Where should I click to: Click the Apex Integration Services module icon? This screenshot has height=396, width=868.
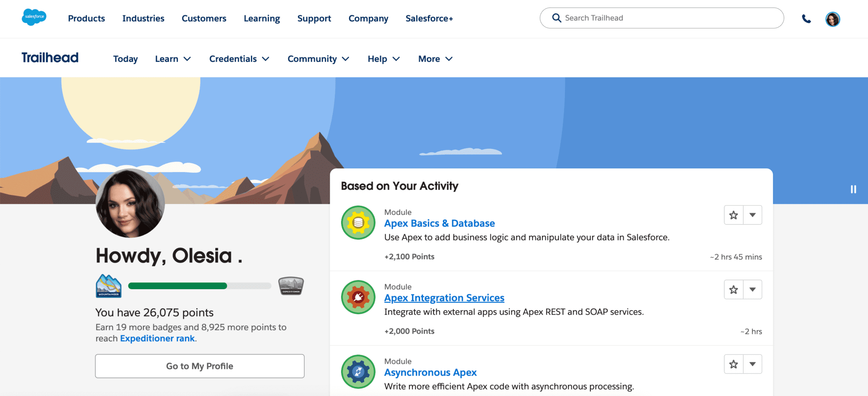(x=358, y=297)
